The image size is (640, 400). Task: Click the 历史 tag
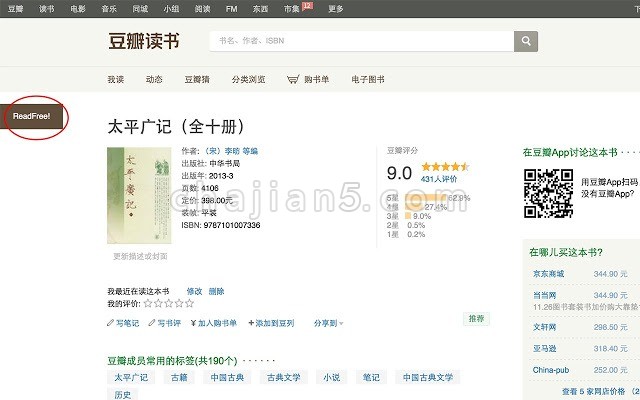point(122,394)
